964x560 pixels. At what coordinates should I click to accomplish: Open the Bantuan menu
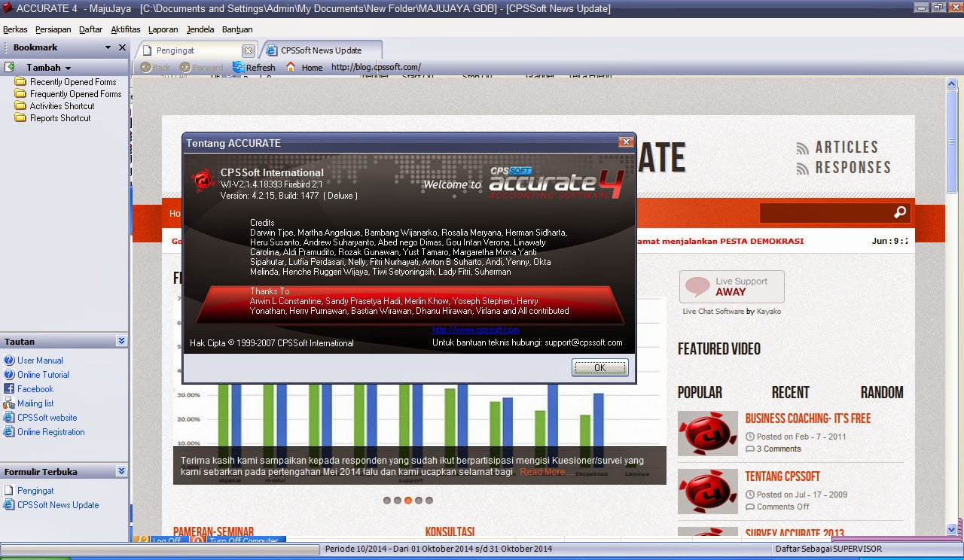coord(237,29)
